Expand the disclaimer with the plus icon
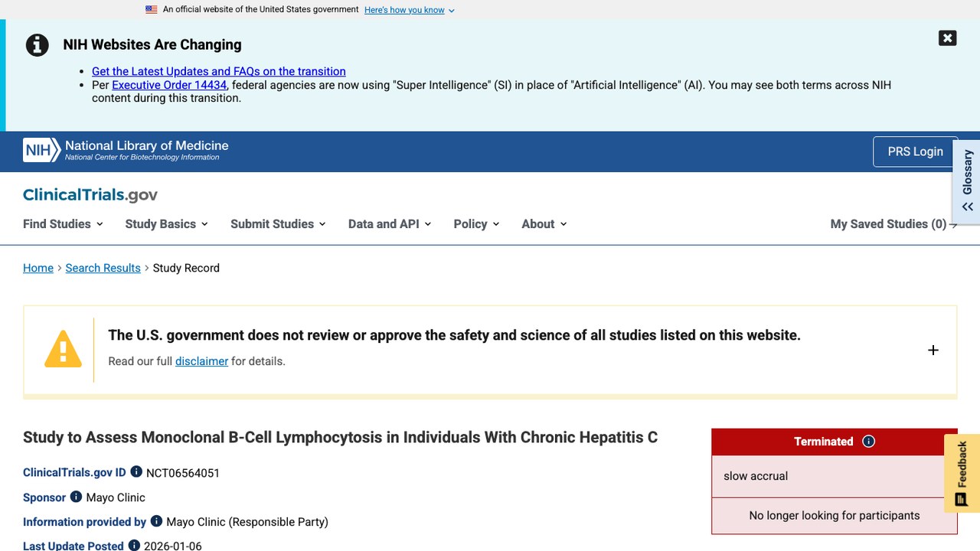The width and height of the screenshot is (980, 551). [x=933, y=350]
